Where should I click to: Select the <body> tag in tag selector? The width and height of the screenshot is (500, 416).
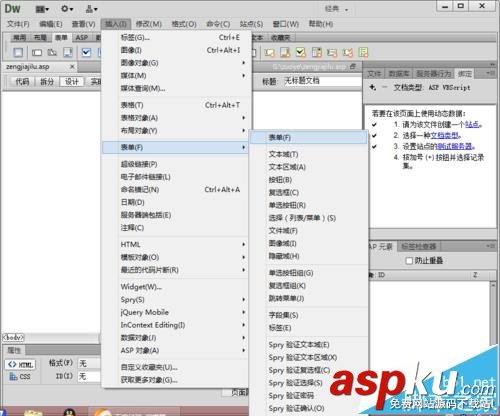(x=13, y=338)
